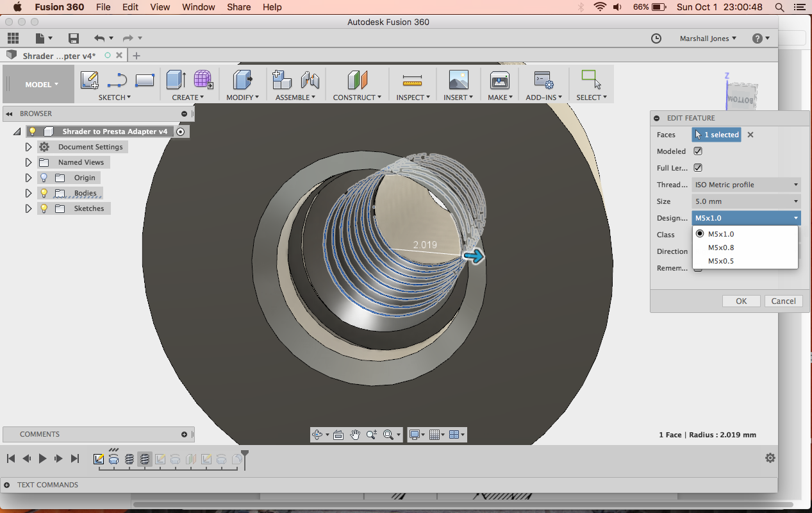This screenshot has height=513, width=812.
Task: Open the Size 5.0 mm dropdown
Action: point(746,201)
